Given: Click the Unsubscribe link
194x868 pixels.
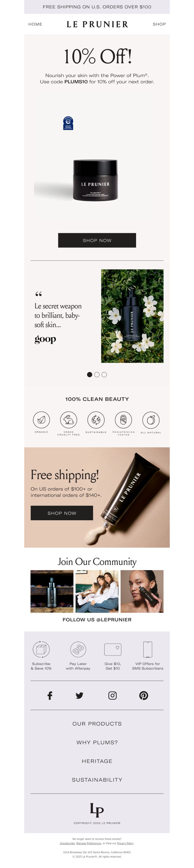Looking at the screenshot, I should click(67, 843).
